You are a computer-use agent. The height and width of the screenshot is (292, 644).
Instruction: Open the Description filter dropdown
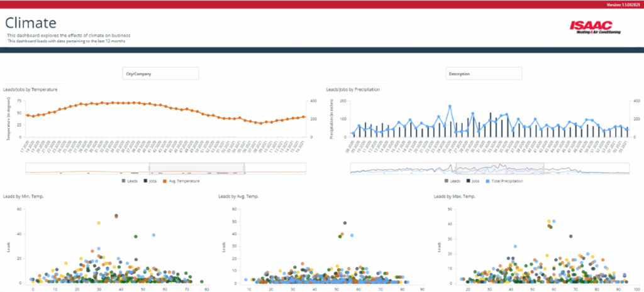click(x=484, y=74)
